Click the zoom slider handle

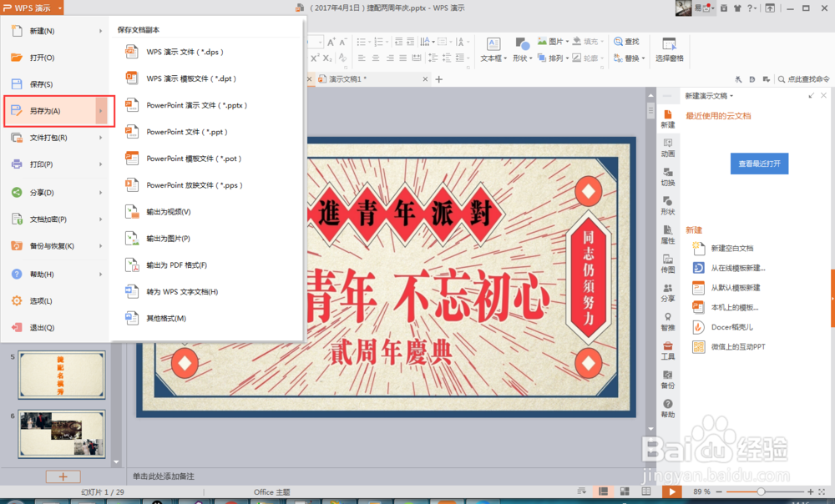[x=761, y=491]
